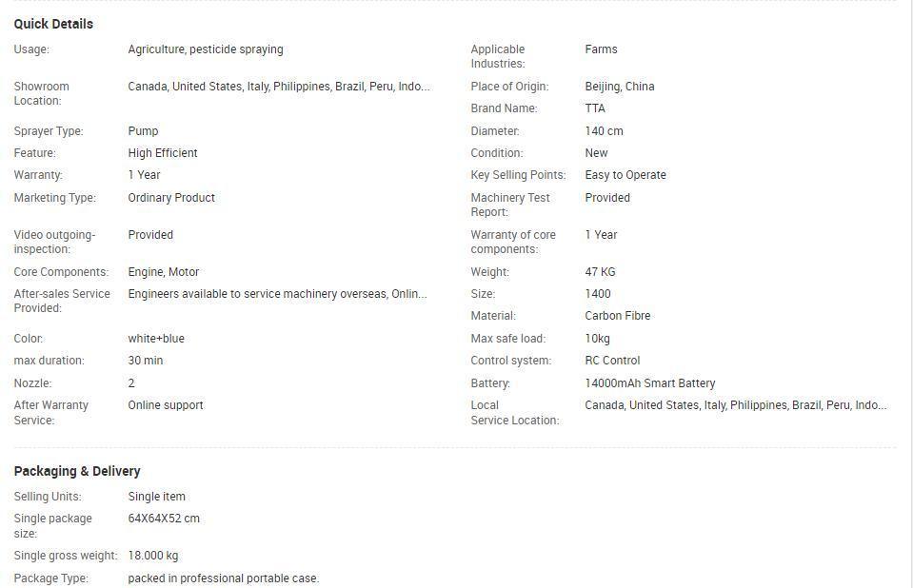This screenshot has width=913, height=588.
Task: Click the Control system value RC Control
Action: pos(612,361)
